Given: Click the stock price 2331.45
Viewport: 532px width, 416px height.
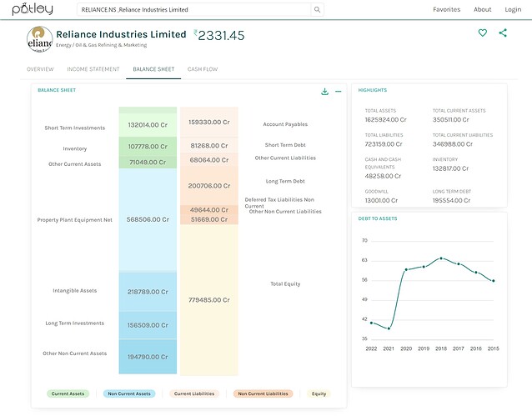Looking at the screenshot, I should click(x=220, y=35).
